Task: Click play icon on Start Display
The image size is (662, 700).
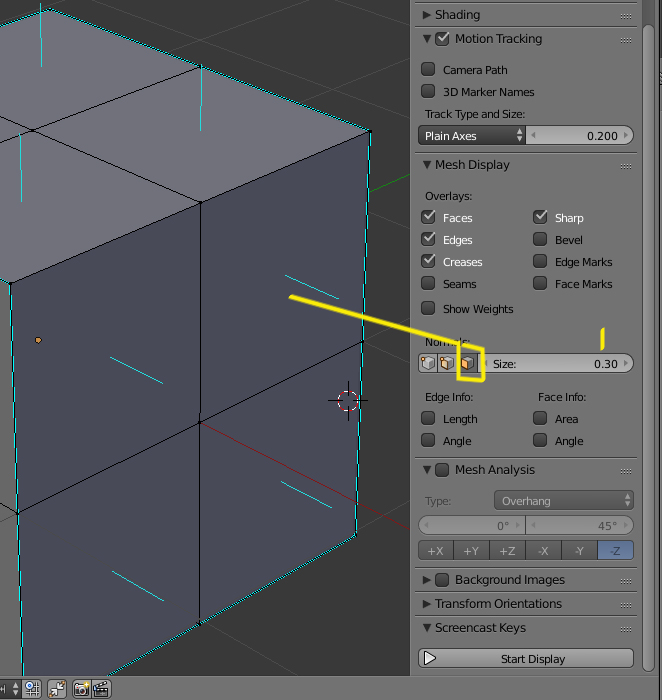Action: pos(431,659)
